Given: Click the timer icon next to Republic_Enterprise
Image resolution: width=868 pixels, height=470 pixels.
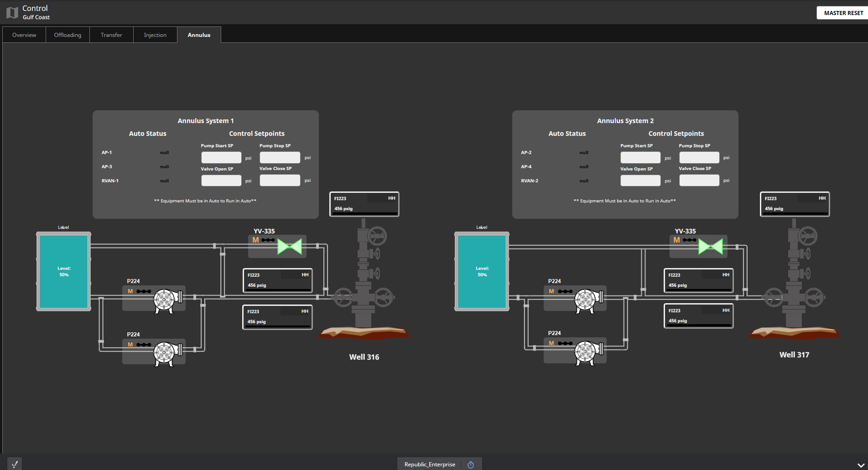Looking at the screenshot, I should click(471, 465).
